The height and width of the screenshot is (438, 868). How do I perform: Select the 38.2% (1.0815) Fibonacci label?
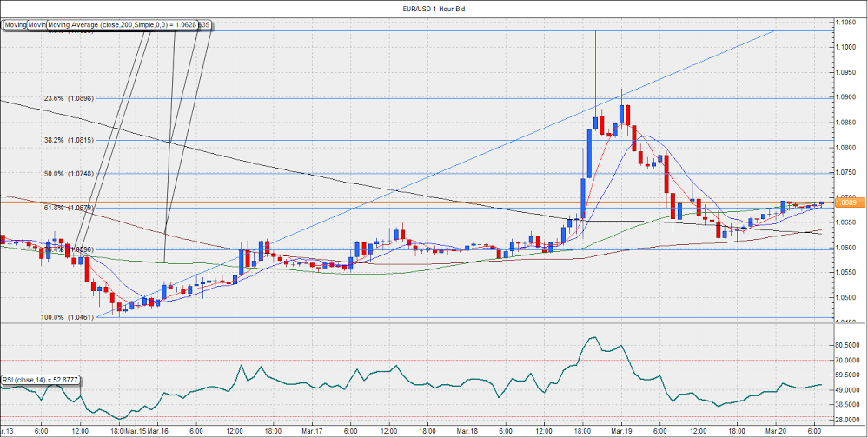(x=69, y=140)
